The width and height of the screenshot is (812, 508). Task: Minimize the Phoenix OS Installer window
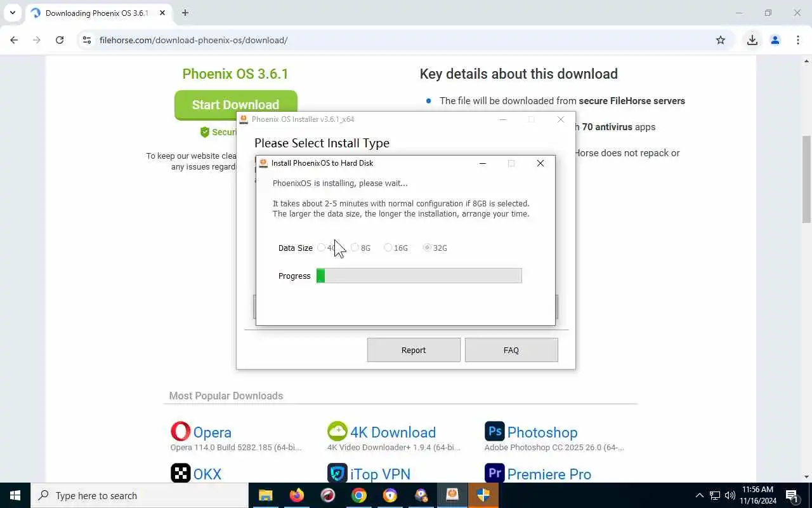pos(503,119)
